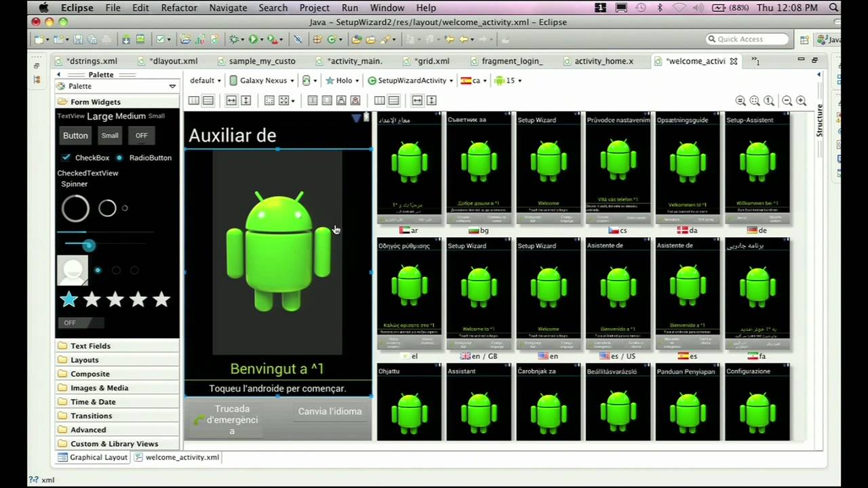Screen dimensions: 868x488
Task: Reset canvas zoom to 100% icon
Action: (x=769, y=101)
